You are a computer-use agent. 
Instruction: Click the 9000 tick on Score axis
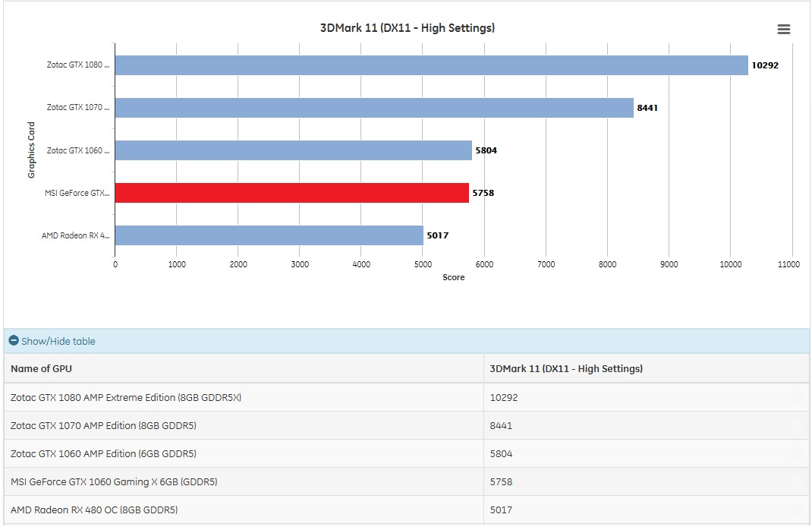tap(669, 264)
